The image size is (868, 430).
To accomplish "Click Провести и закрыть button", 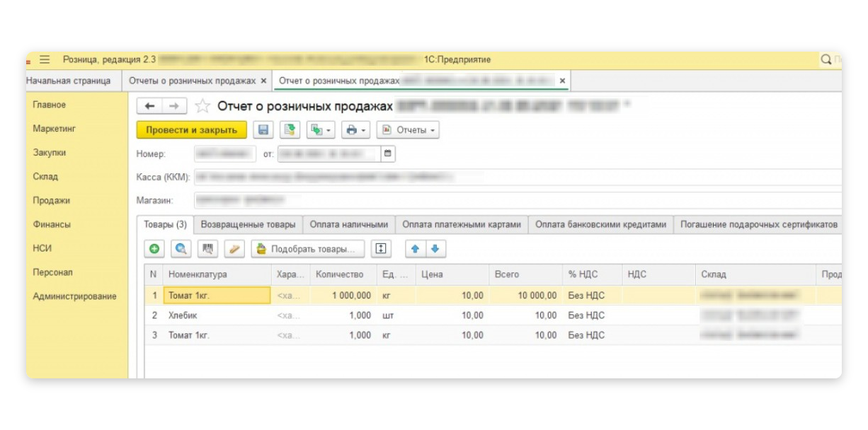I will (191, 130).
